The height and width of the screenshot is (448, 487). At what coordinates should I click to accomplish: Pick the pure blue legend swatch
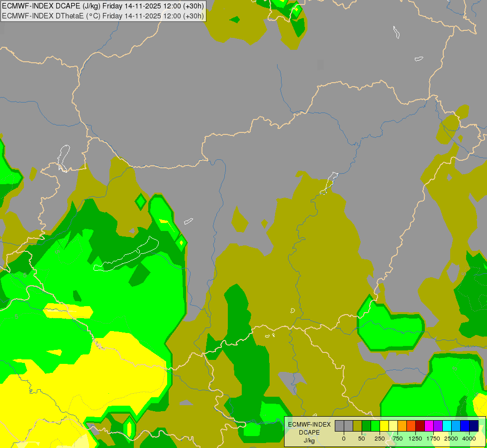[465, 426]
